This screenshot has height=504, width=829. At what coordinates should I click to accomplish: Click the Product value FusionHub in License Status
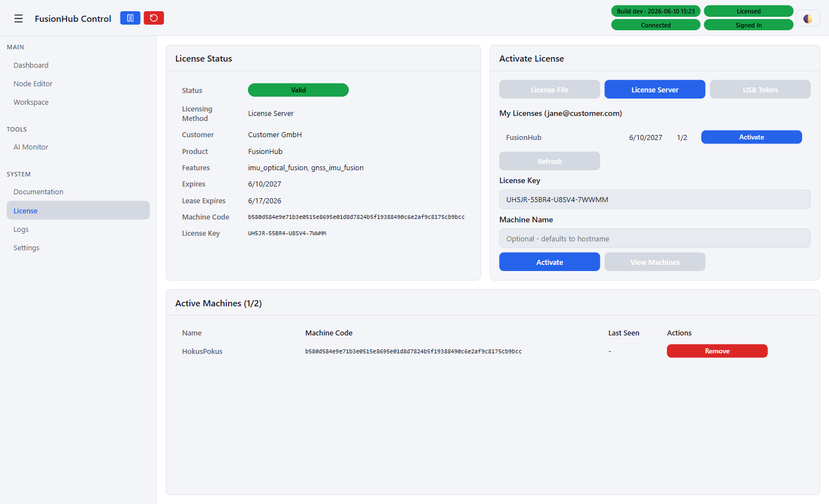265,152
